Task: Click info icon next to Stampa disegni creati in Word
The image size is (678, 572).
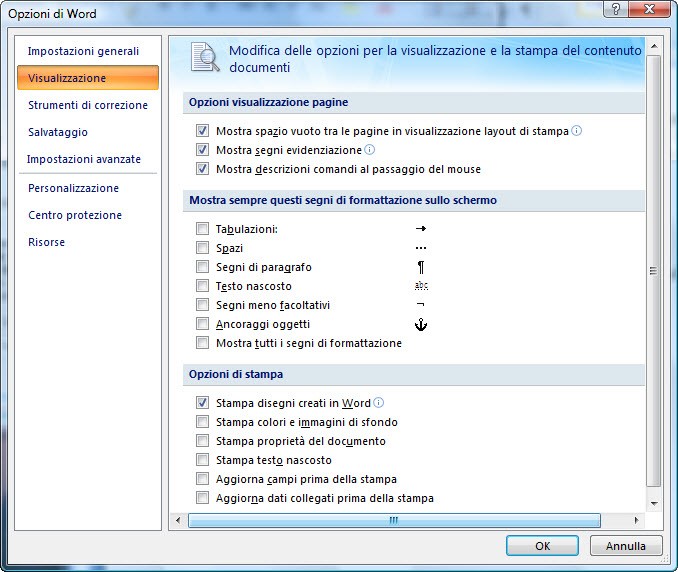Action: point(379,403)
